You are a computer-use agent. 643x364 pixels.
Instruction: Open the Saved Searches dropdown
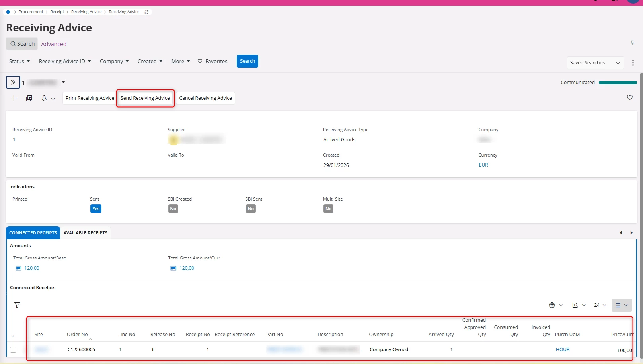pyautogui.click(x=594, y=63)
